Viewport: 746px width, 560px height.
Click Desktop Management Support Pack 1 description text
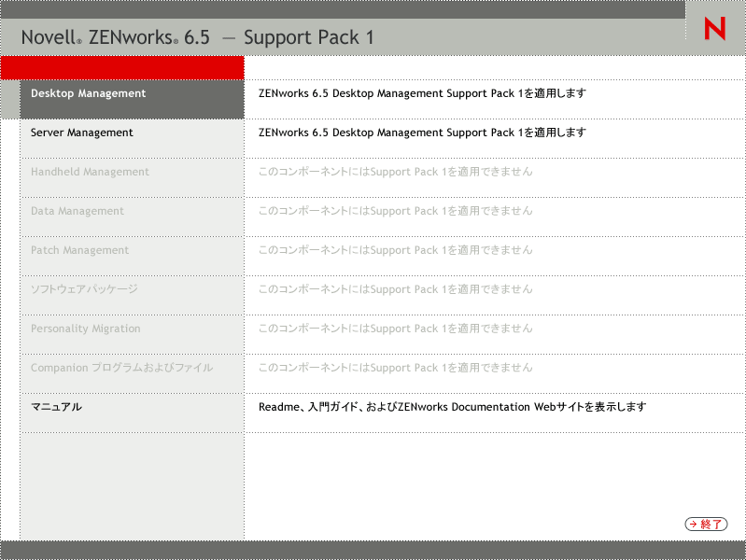422,93
